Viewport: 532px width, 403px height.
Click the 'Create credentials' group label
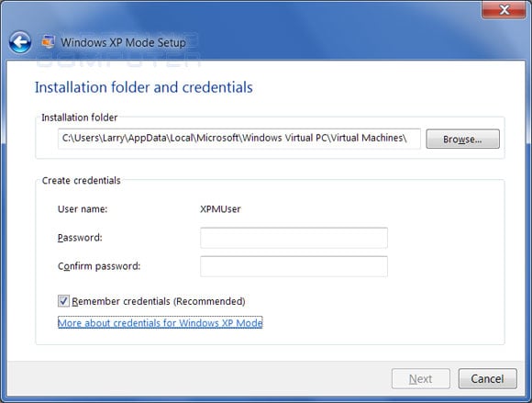(81, 180)
